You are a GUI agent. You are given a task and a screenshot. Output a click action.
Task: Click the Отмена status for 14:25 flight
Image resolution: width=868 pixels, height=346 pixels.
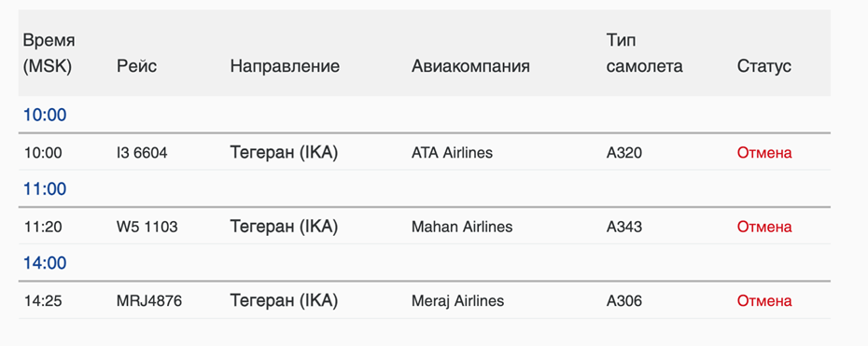point(764,300)
